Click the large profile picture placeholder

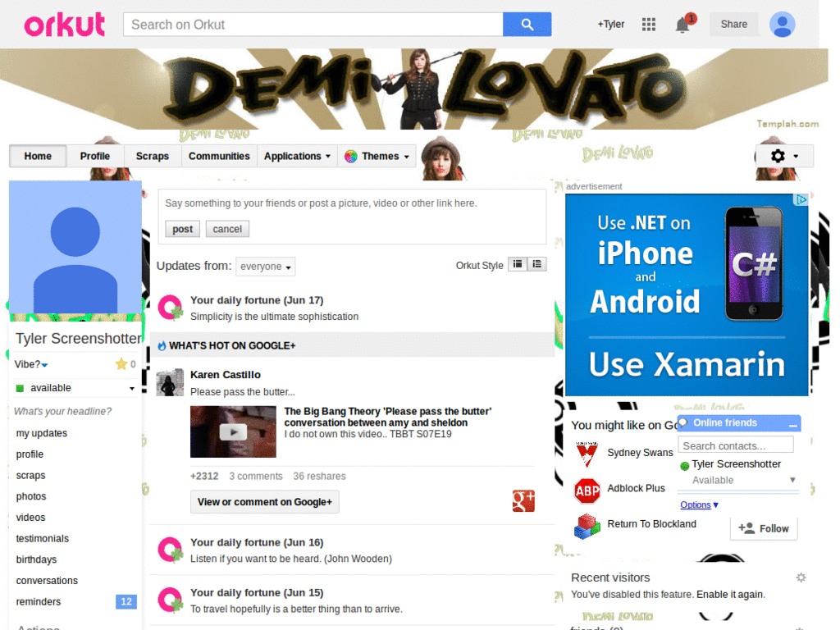75,247
